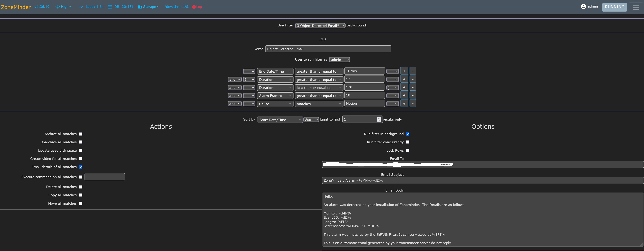644x251 pixels.
Task: Open the 'matches' operator dropdown
Action: coord(319,104)
